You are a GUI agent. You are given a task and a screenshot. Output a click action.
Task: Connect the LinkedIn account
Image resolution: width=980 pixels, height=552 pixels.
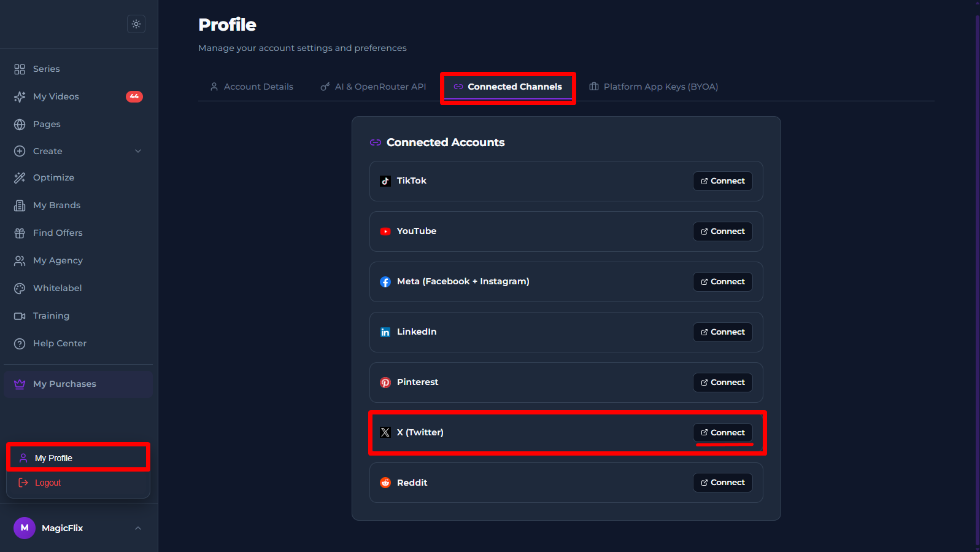[x=723, y=332]
